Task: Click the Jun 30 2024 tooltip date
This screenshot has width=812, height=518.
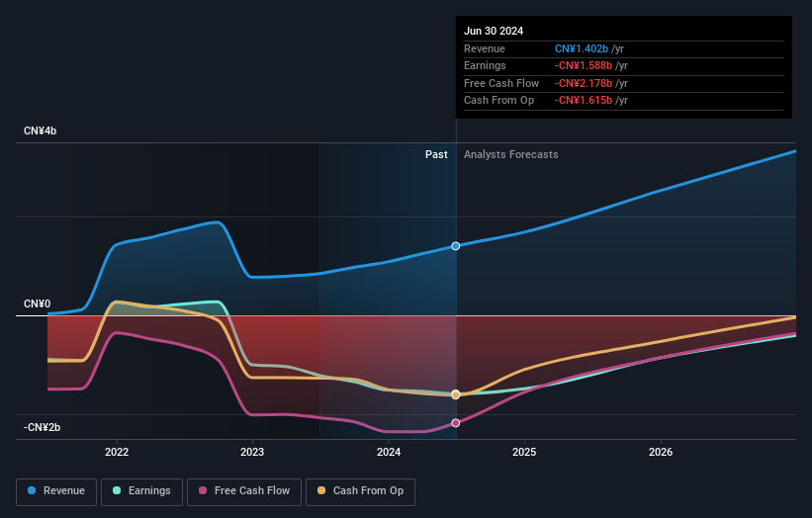Action: (x=494, y=31)
